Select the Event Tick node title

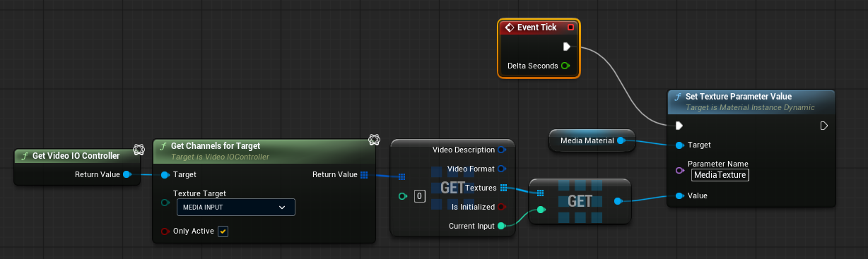(x=536, y=28)
